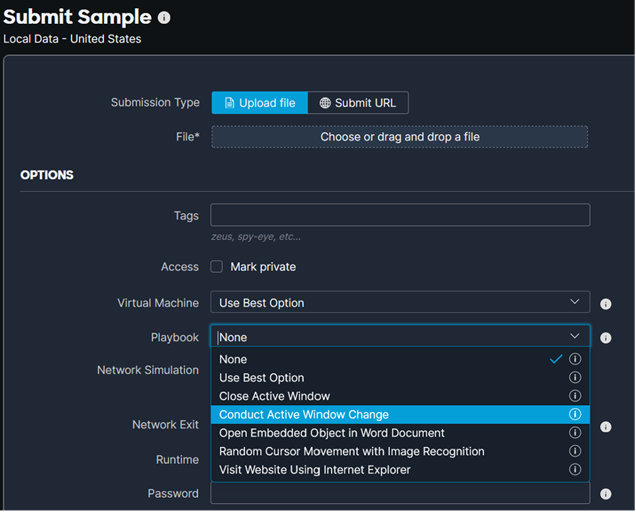The width and height of the screenshot is (636, 513).
Task: Click the Mark private label
Action: point(263,267)
